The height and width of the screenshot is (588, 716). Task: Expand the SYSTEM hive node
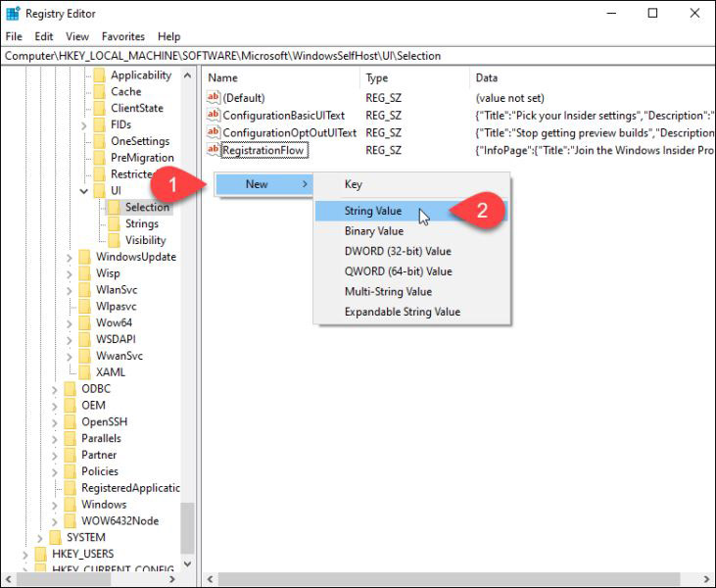(40, 537)
